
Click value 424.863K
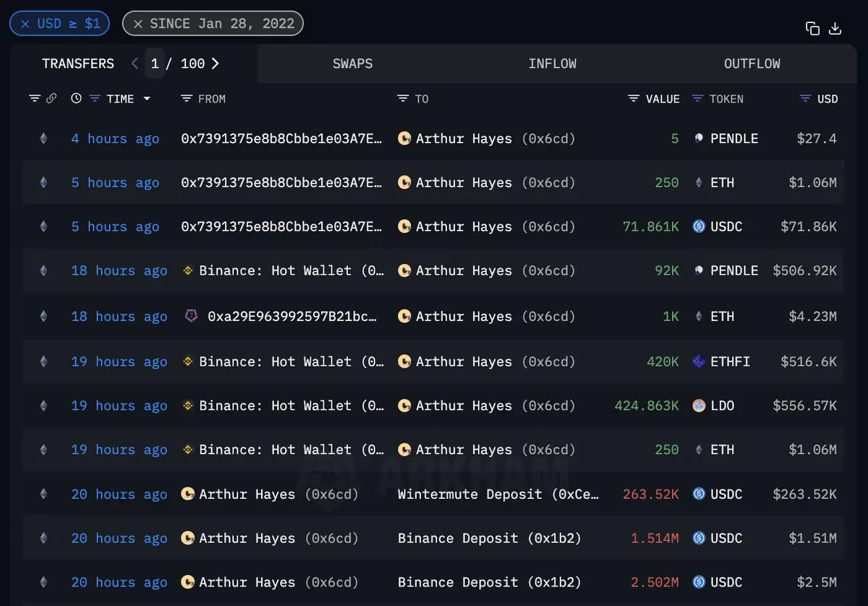click(x=647, y=406)
